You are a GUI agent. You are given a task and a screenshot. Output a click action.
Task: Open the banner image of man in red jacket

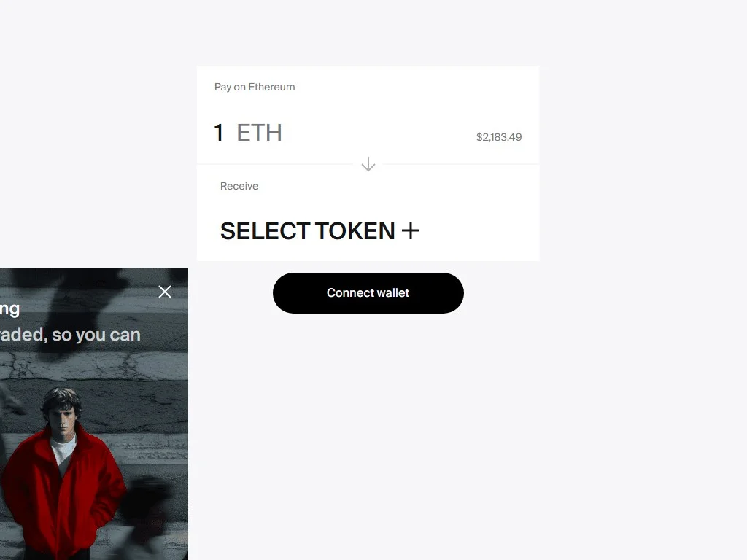click(94, 414)
